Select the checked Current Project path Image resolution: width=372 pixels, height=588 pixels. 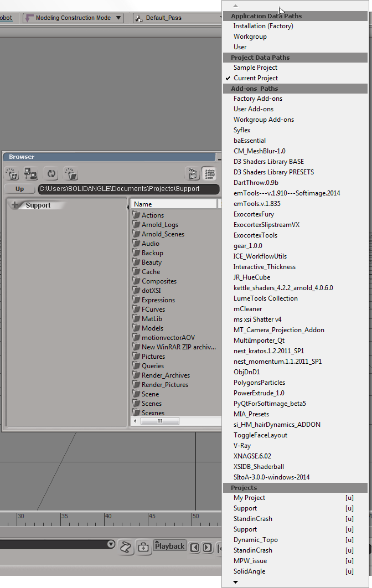pos(255,78)
